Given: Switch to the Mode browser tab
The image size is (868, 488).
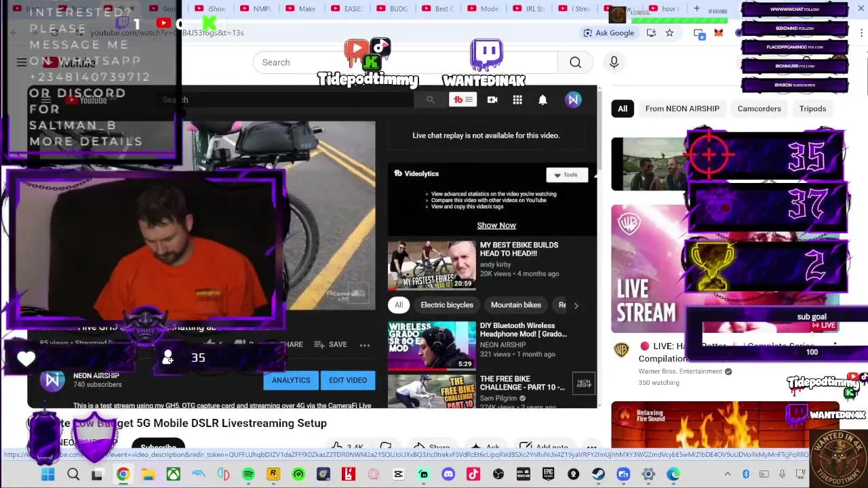Looking at the screenshot, I should click(483, 9).
